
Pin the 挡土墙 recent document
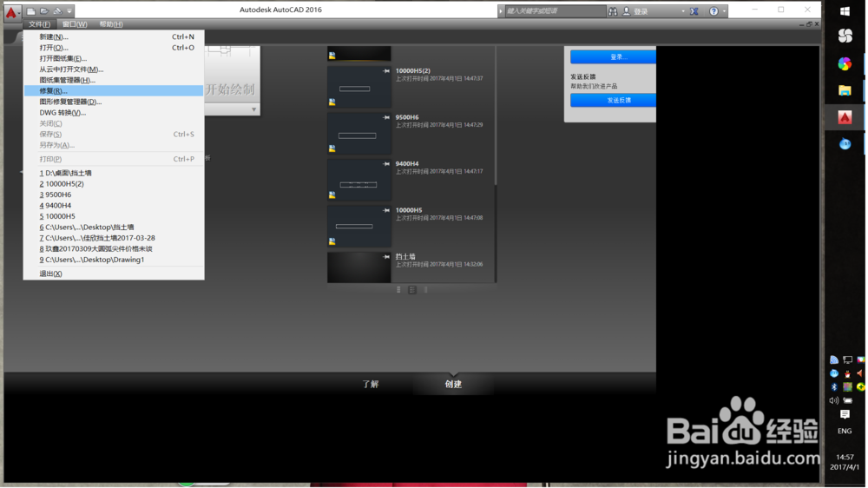386,257
